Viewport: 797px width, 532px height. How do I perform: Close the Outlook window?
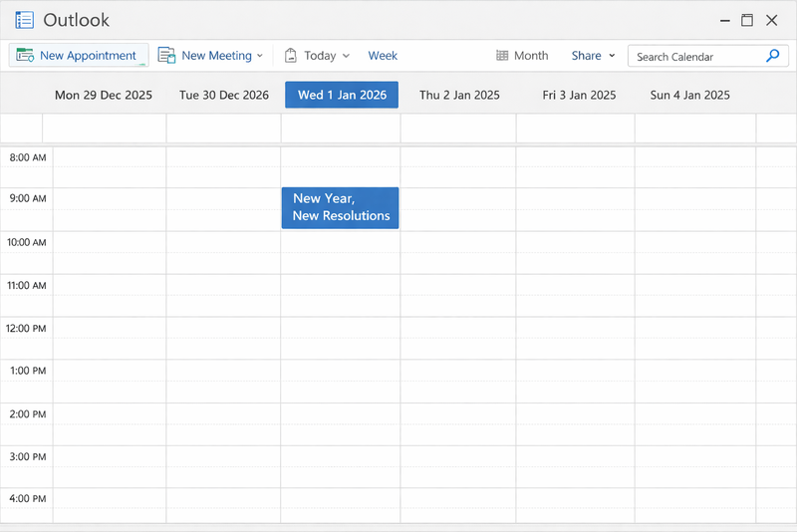pos(772,20)
